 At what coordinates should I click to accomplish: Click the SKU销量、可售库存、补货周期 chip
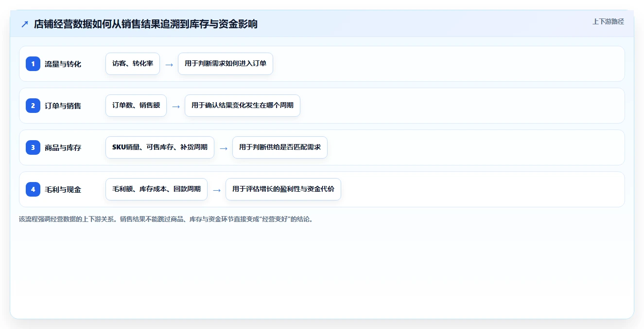point(160,147)
